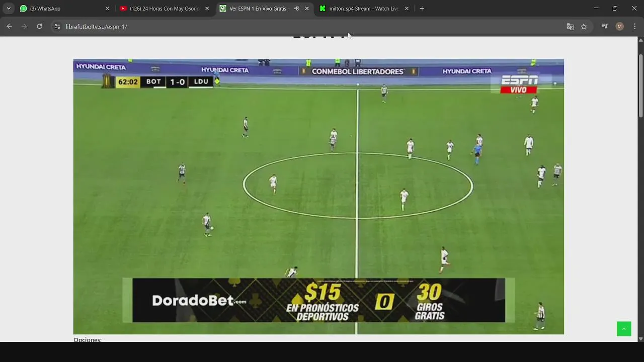Click the page vertical scrollbar

tap(640, 85)
